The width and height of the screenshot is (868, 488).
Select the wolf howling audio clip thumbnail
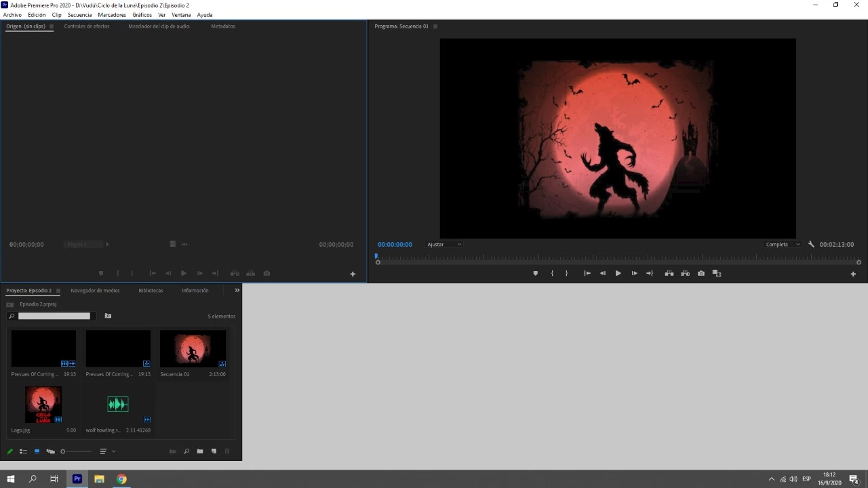pyautogui.click(x=118, y=405)
